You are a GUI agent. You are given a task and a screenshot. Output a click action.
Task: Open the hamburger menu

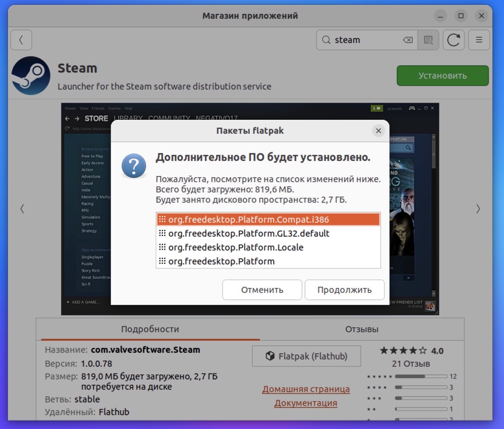coord(479,40)
